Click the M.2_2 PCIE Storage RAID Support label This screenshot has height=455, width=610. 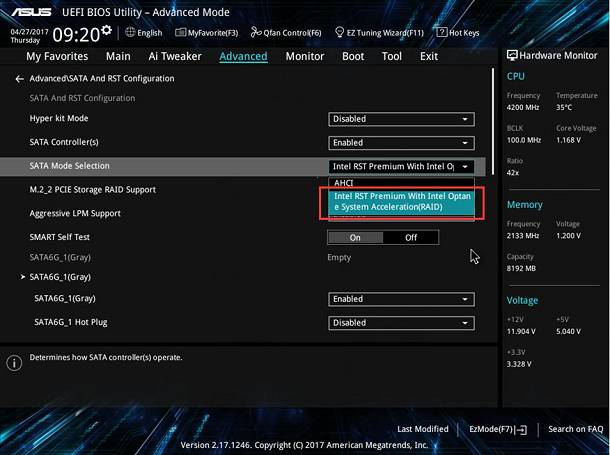(x=93, y=190)
